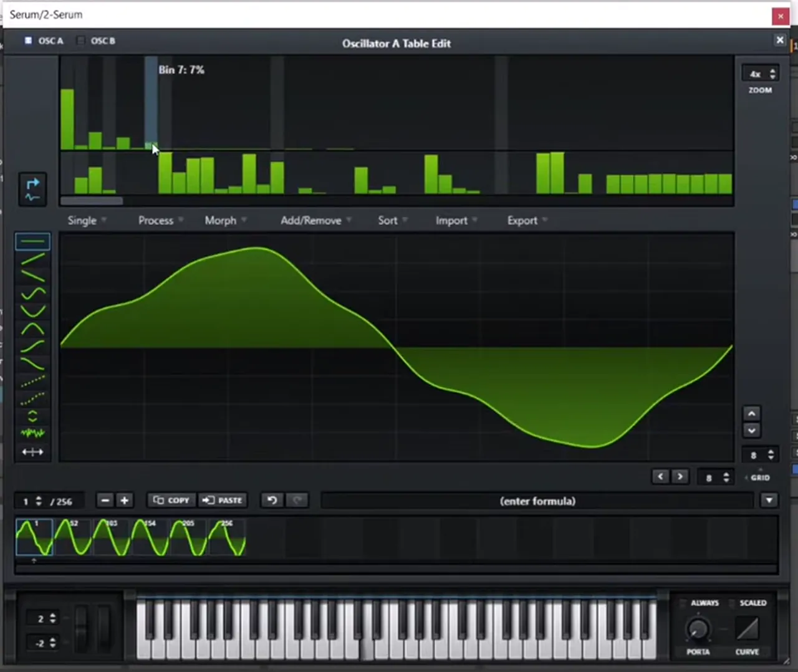Select the horizontal double-arrow tool

click(x=32, y=452)
